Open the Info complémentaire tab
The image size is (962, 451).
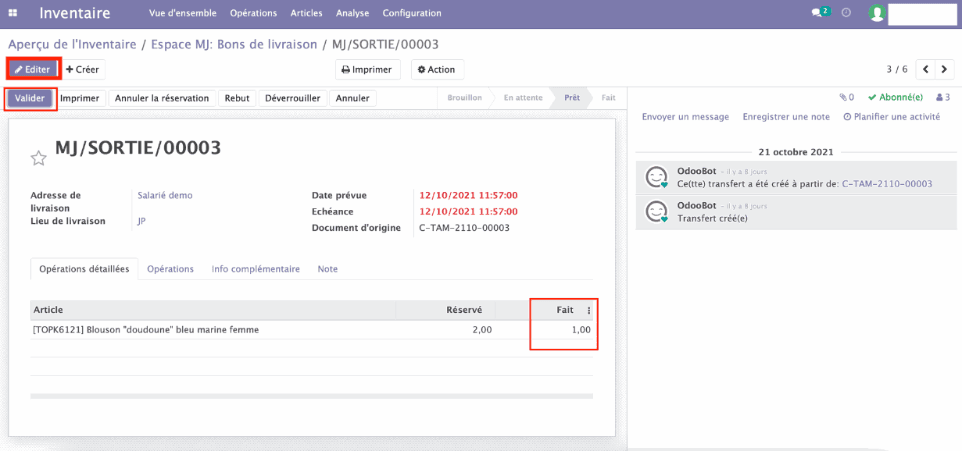tap(255, 269)
